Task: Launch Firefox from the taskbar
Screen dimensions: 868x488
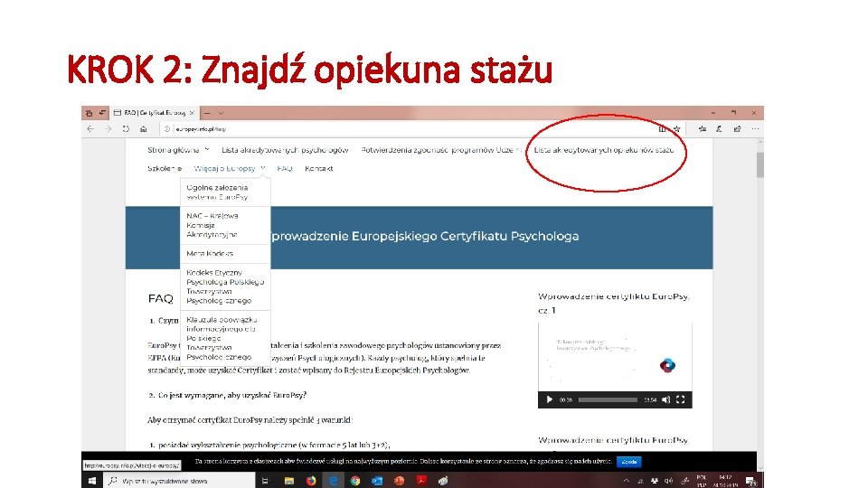Action: [311, 481]
